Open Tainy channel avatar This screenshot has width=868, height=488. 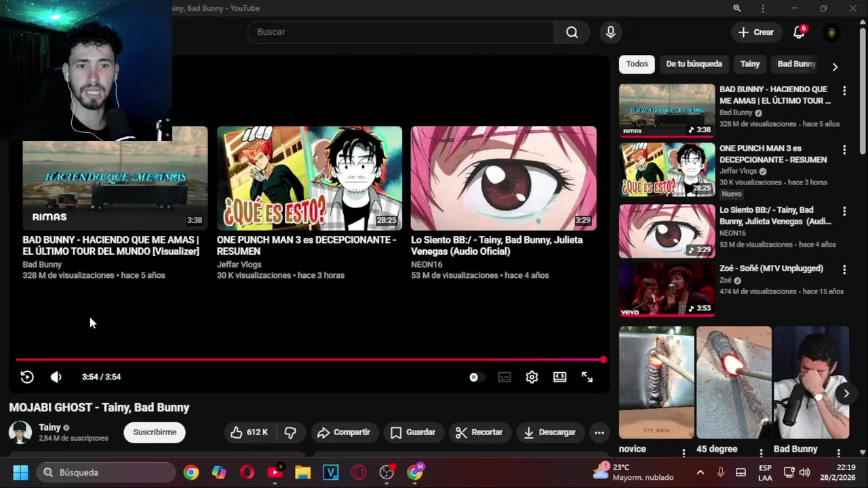coord(20,432)
